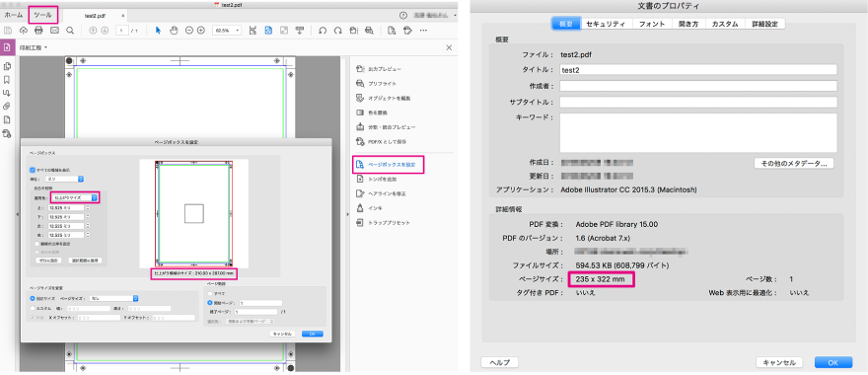Screen dimensions: 868x375
Task: Rotate page clockwise with toolbar icon
Action: (337, 30)
